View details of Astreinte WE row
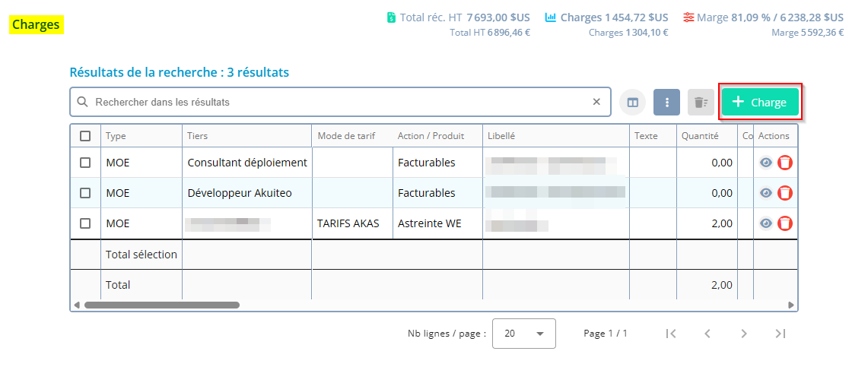 click(766, 223)
